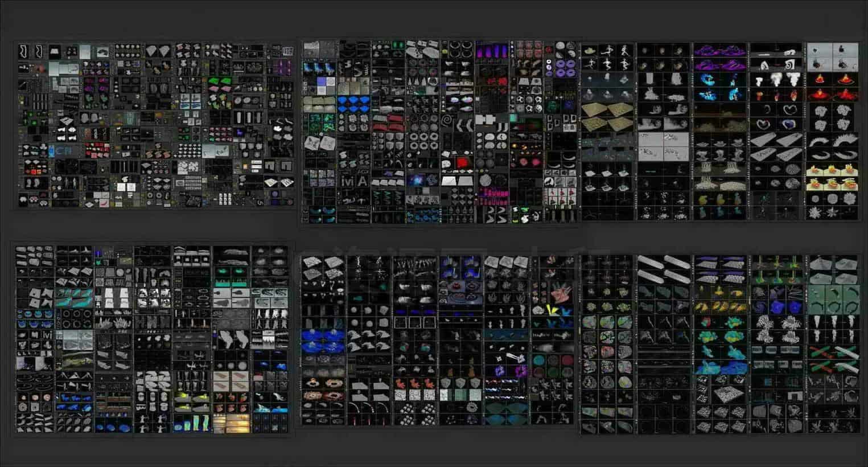This screenshot has height=467, width=868.
Task: Select the rainbow heatmap columns thumbnail
Action: click(x=192, y=423)
